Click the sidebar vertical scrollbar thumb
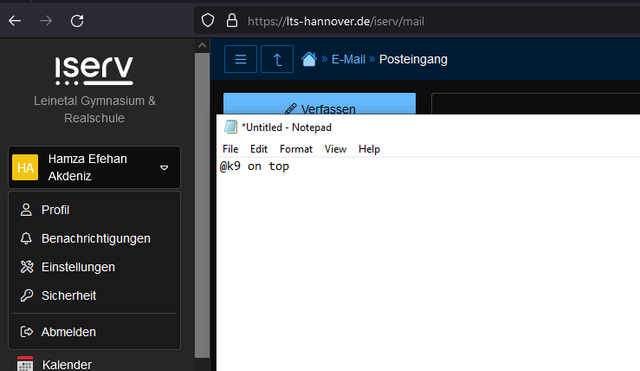The height and width of the screenshot is (371, 640). click(202, 205)
